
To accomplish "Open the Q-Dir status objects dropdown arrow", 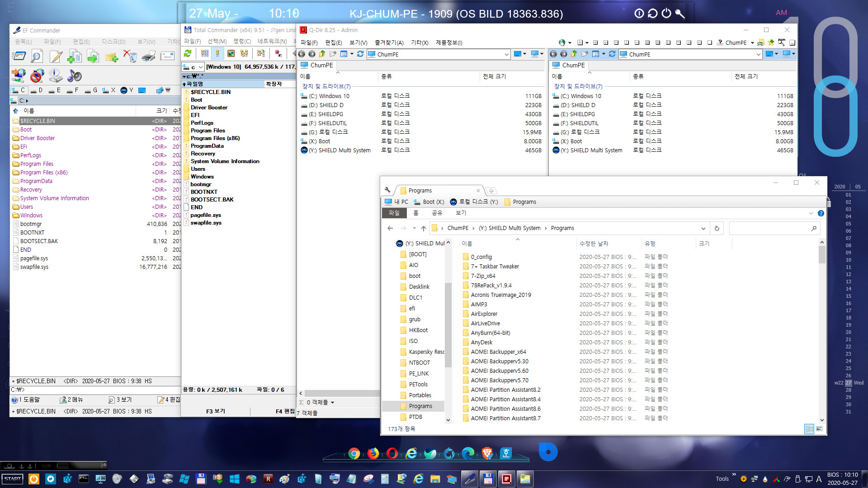I will click(332, 402).
